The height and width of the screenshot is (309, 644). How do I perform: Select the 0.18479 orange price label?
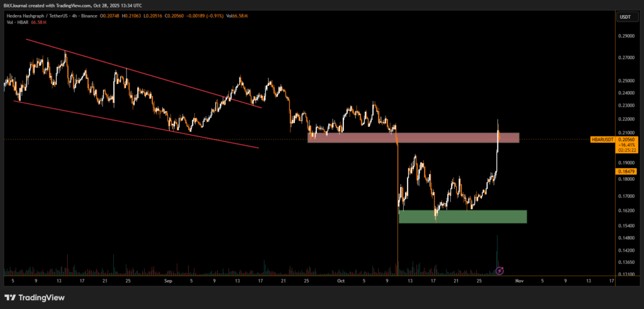point(628,171)
